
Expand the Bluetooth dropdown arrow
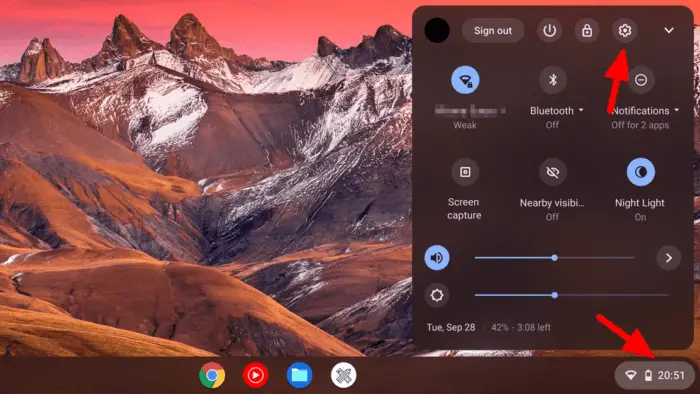581,110
